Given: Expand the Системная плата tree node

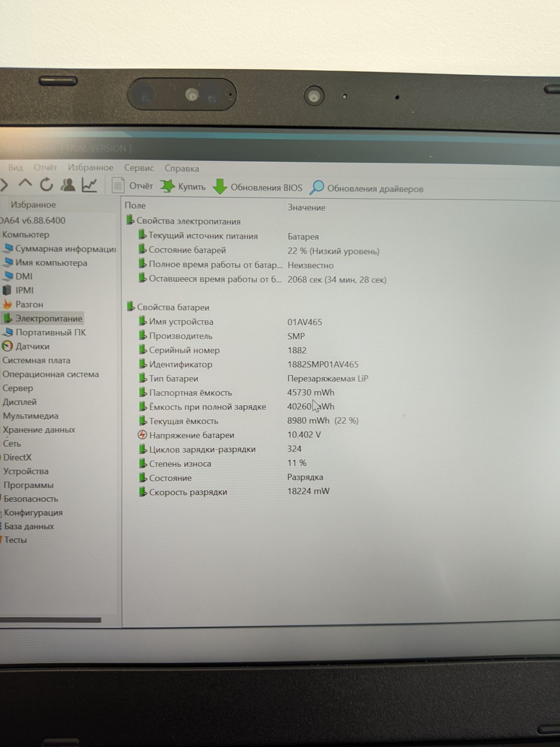Looking at the screenshot, I should pyautogui.click(x=36, y=360).
